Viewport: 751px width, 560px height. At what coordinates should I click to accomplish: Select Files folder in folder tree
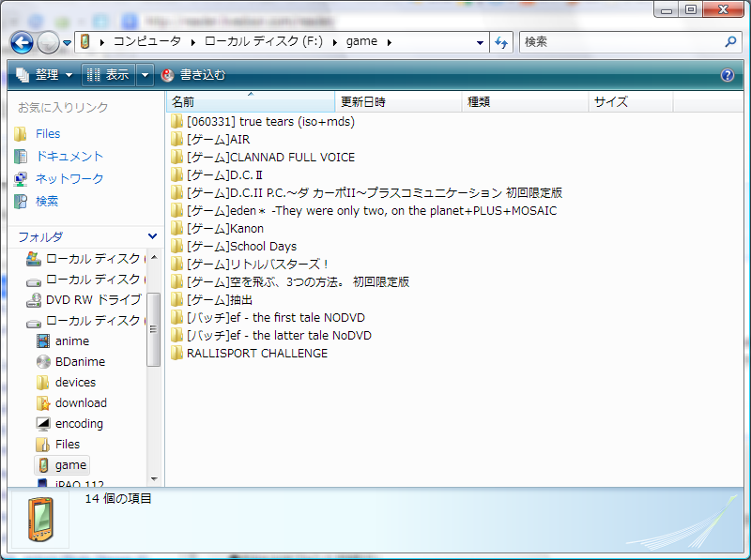tap(68, 444)
